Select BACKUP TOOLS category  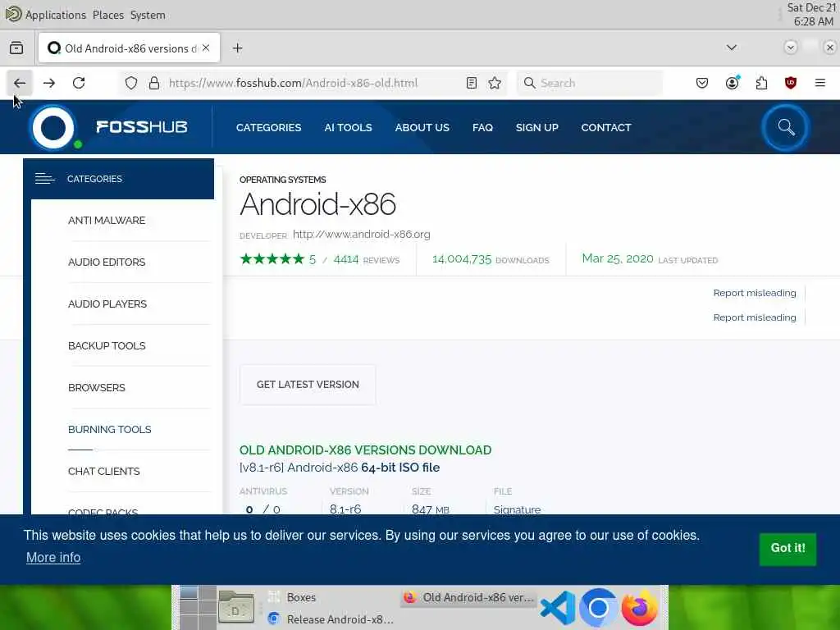[x=107, y=345]
